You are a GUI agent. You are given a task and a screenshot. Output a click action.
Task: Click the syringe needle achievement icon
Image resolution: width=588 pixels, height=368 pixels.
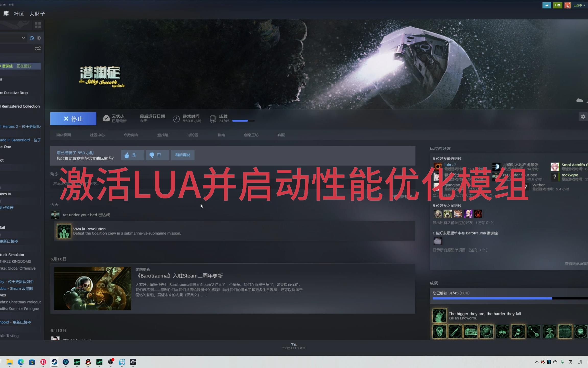click(455, 332)
